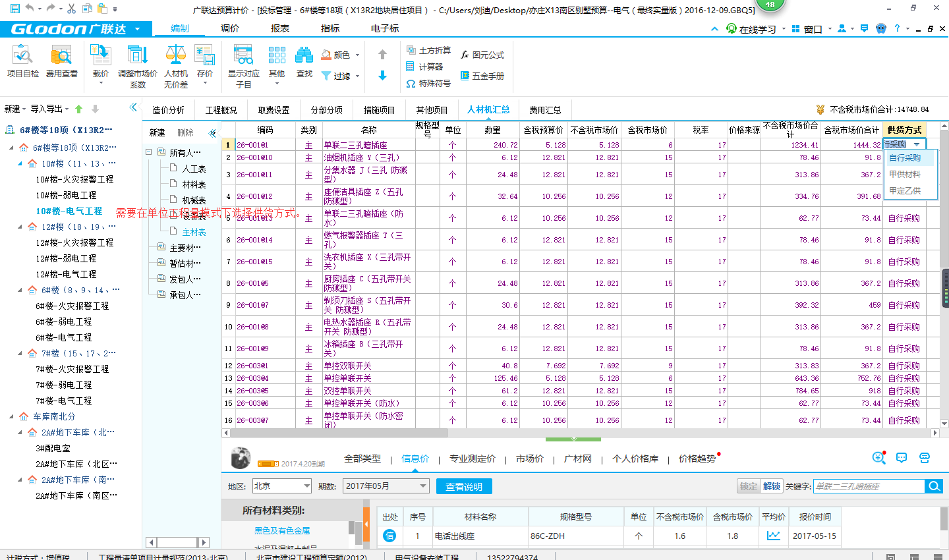Screen dimensions: 949x560
Task: Open the 特殊符号 tool
Action: pos(428,83)
